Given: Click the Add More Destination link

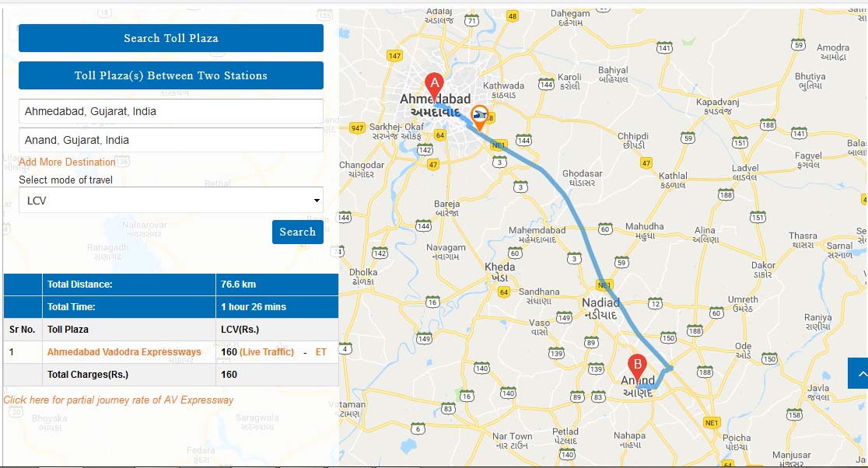Looking at the screenshot, I should coord(67,162).
